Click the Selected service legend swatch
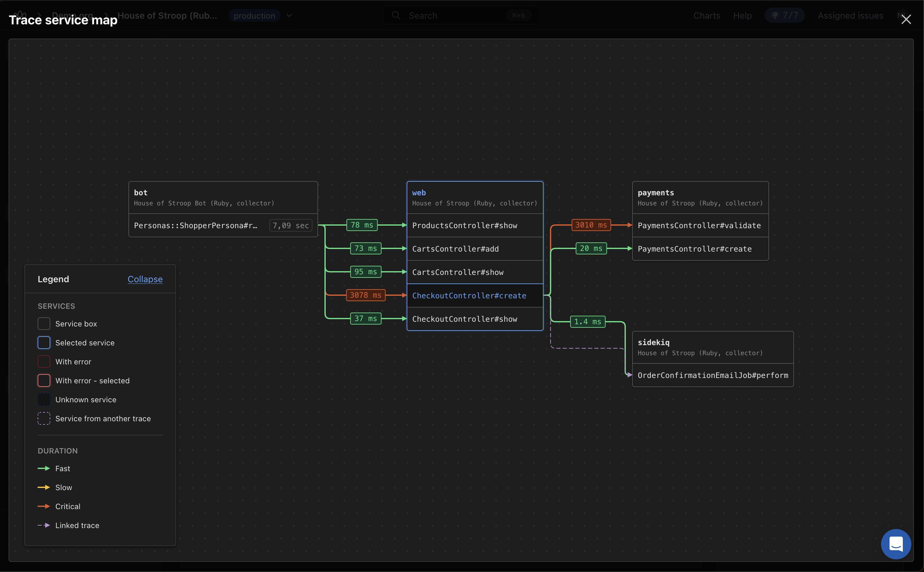924x572 pixels. 44,343
